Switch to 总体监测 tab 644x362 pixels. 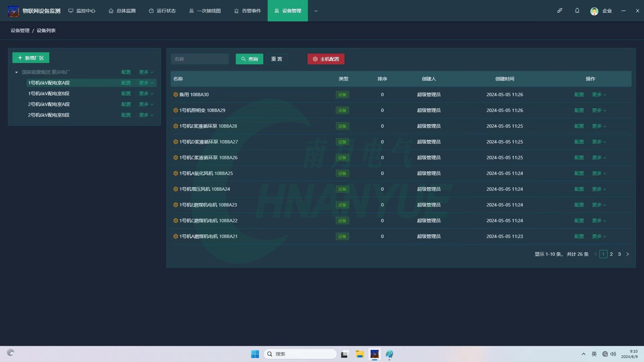coord(122,11)
